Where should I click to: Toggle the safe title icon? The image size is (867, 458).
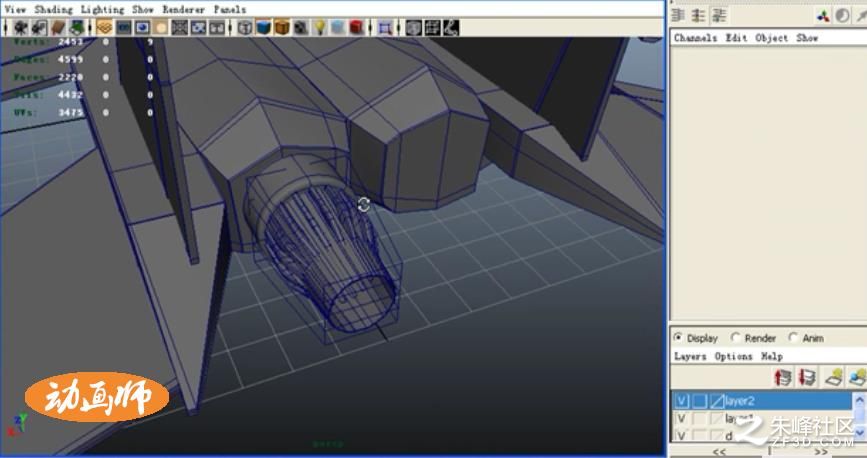217,27
